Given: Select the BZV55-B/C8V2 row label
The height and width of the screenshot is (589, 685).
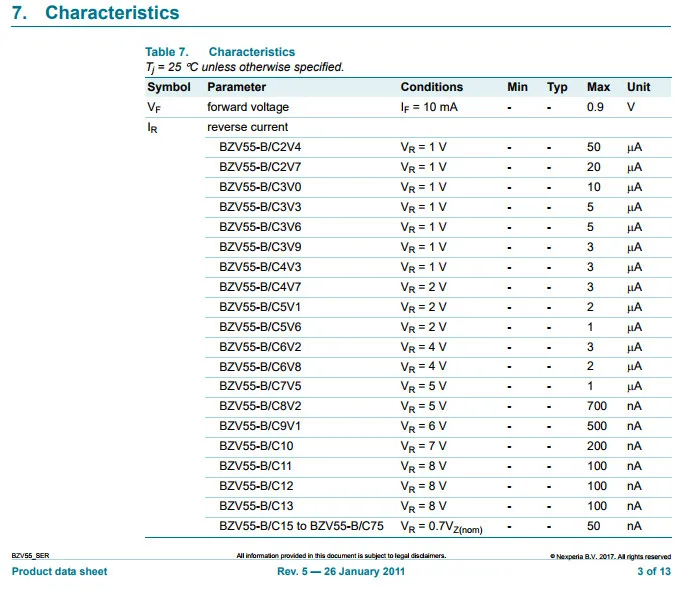Looking at the screenshot, I should point(260,406).
